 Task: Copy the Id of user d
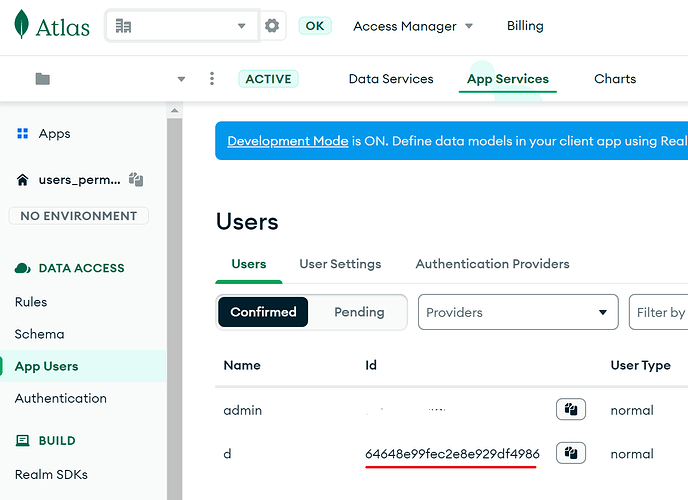pos(570,453)
